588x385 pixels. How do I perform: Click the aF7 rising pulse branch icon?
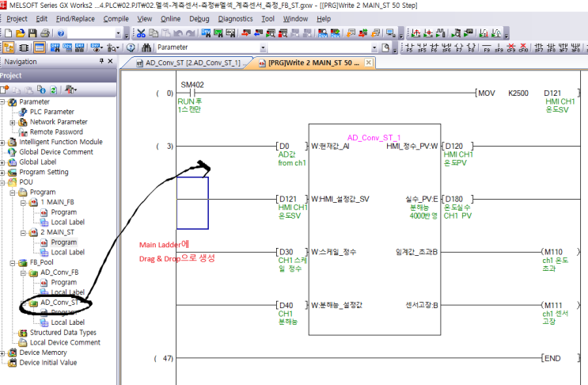pos(563,48)
